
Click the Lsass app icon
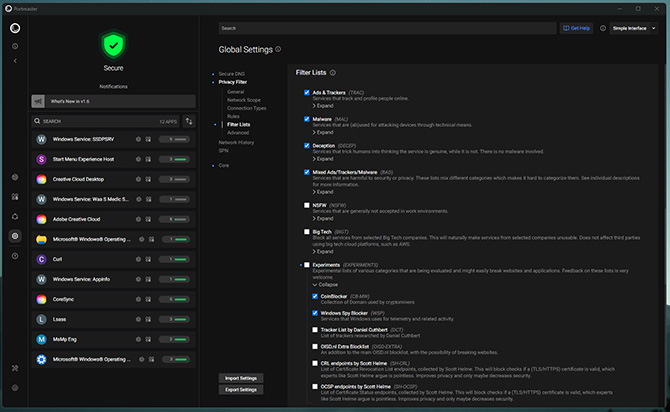coord(41,319)
